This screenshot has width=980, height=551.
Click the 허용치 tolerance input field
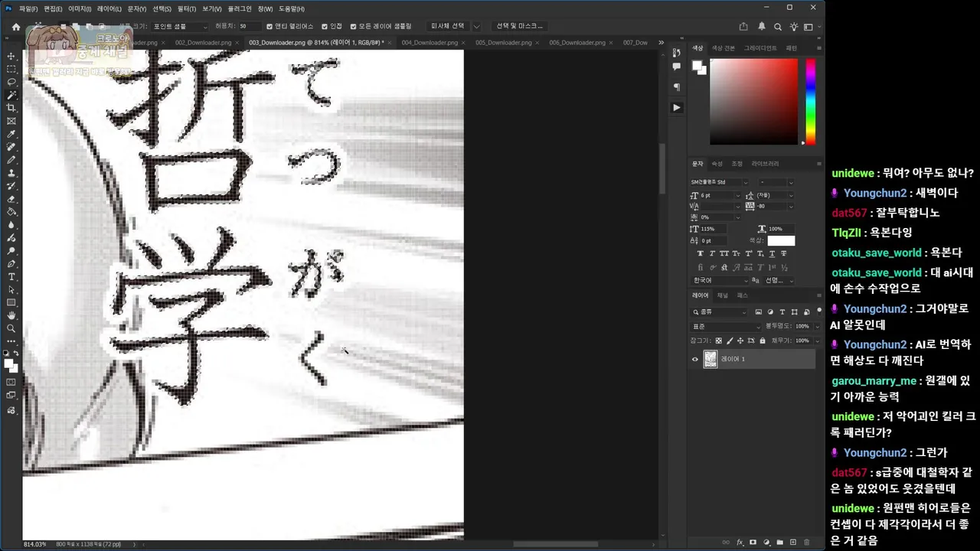pyautogui.click(x=249, y=26)
